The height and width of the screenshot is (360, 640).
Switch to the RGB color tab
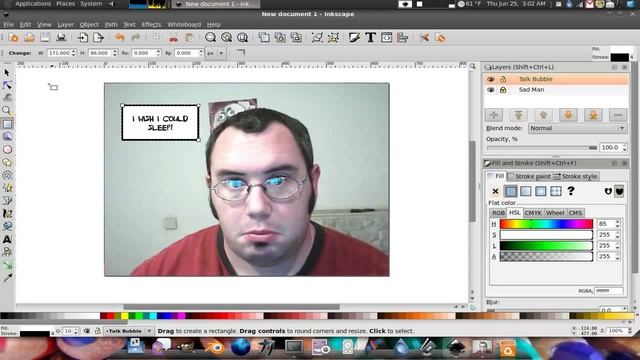[498, 213]
